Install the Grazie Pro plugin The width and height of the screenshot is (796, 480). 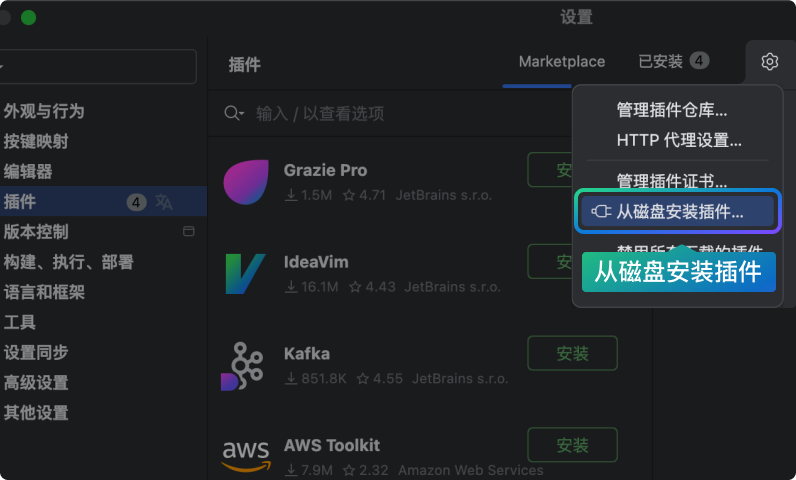[x=550, y=169]
